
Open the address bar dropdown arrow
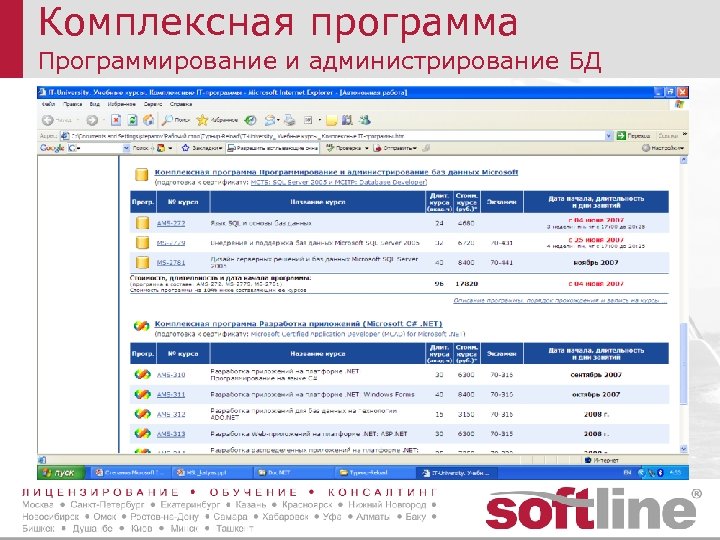[x=609, y=135]
